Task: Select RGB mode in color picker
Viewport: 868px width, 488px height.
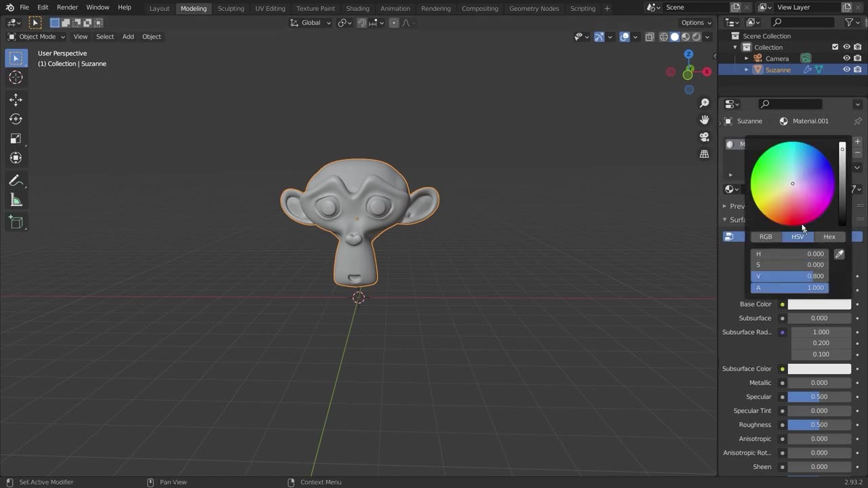Action: coord(766,237)
